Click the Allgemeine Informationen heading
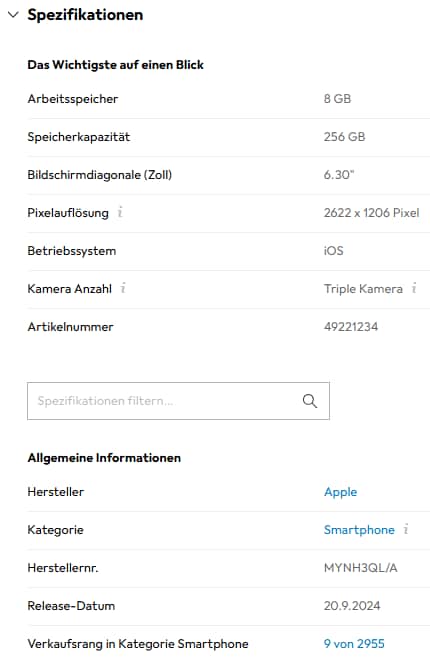 (104, 458)
